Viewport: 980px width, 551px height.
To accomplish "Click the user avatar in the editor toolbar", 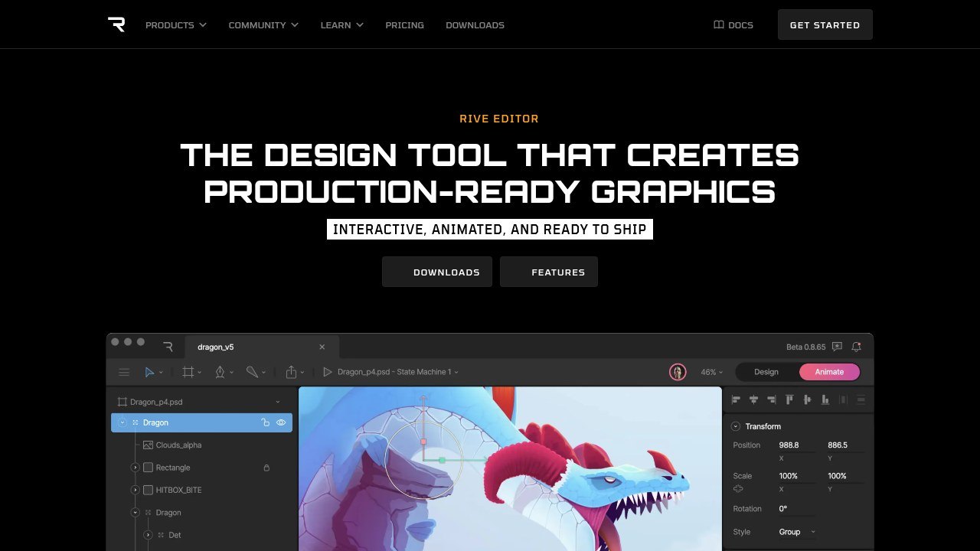I will (678, 372).
